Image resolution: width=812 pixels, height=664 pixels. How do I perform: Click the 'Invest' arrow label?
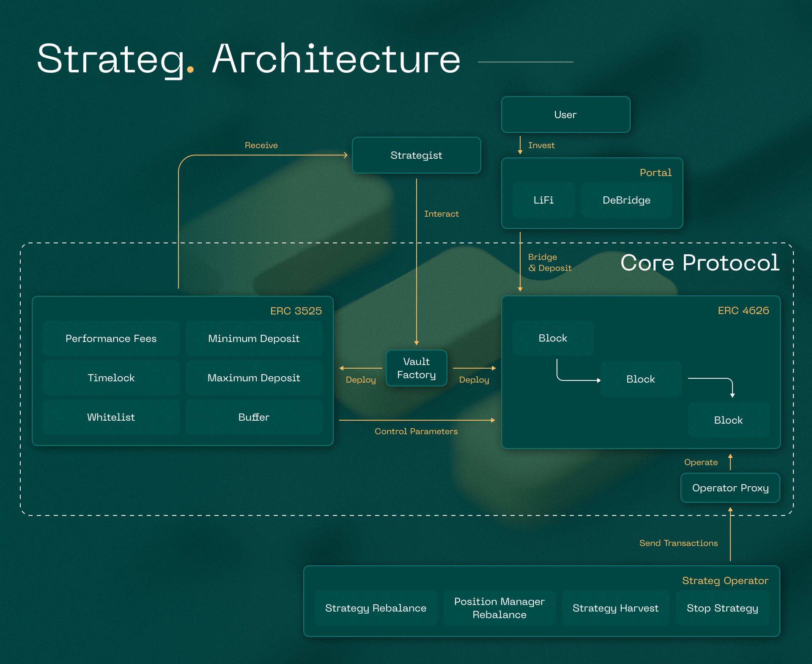click(541, 145)
